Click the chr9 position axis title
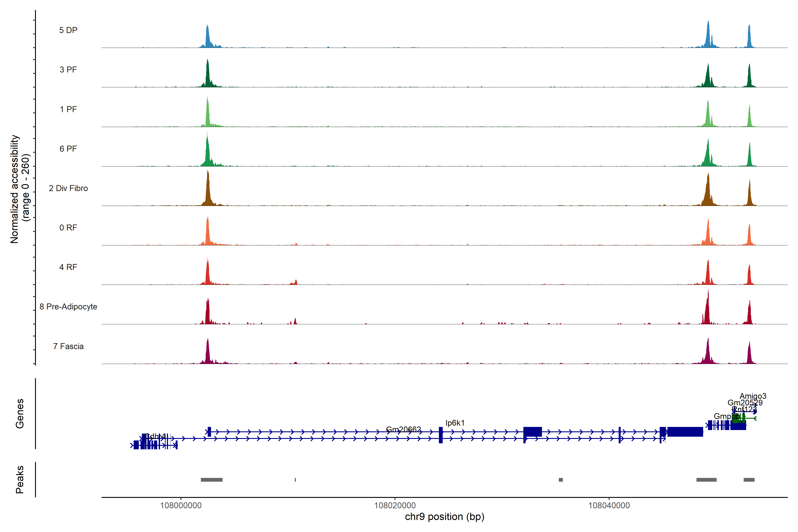 click(444, 517)
